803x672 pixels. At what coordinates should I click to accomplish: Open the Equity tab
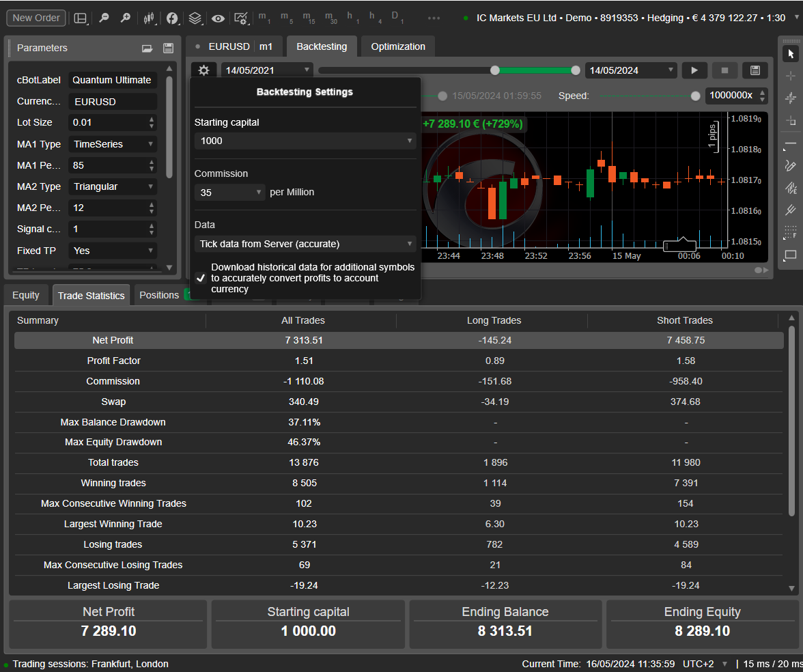point(26,295)
